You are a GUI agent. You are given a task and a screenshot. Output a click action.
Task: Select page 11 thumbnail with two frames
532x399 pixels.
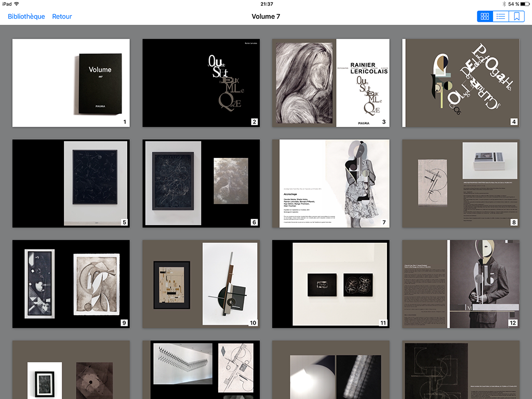pos(331,284)
